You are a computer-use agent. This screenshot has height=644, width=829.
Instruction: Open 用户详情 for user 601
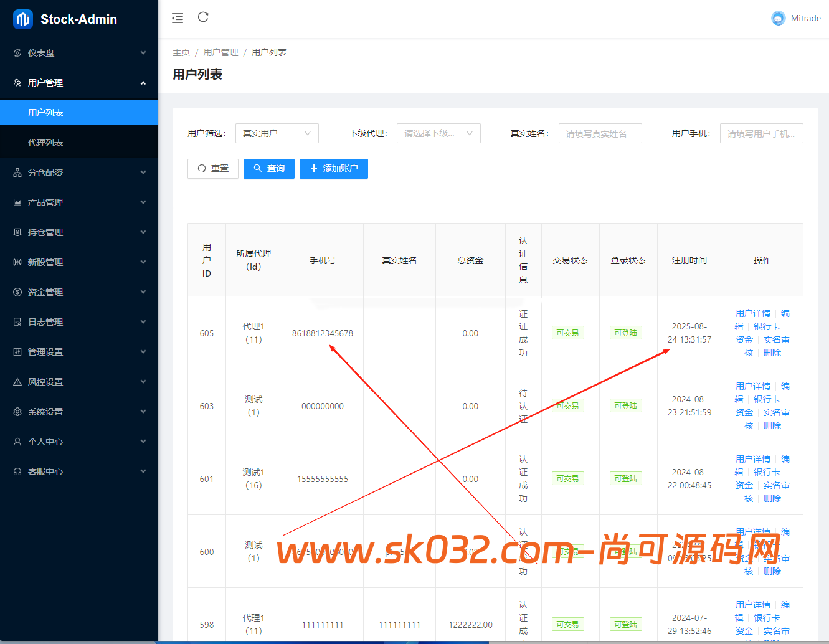point(752,458)
